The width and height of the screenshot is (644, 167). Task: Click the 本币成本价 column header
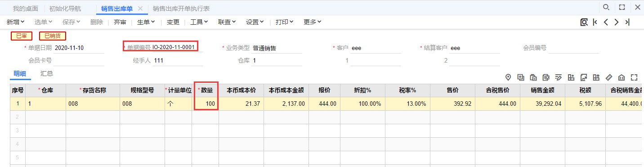[241, 90]
